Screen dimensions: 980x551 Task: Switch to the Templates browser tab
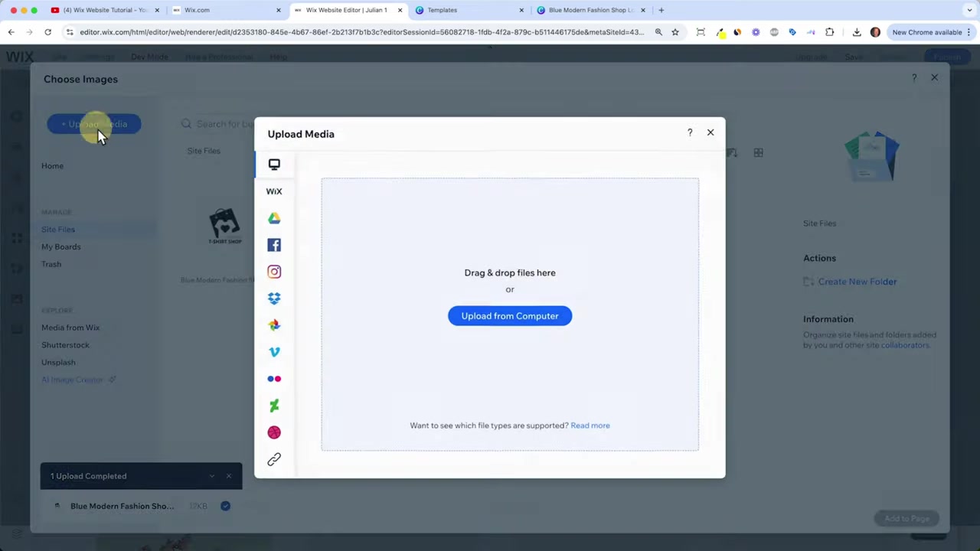(469, 10)
